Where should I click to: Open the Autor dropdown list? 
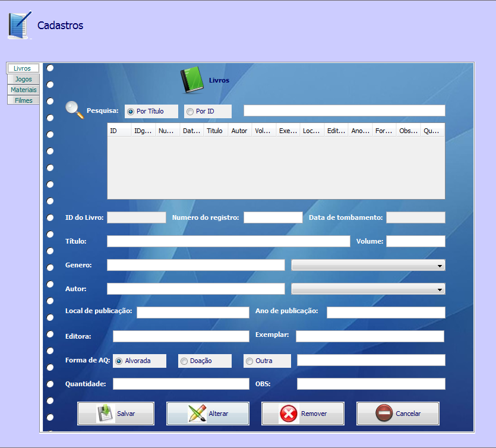coord(368,289)
